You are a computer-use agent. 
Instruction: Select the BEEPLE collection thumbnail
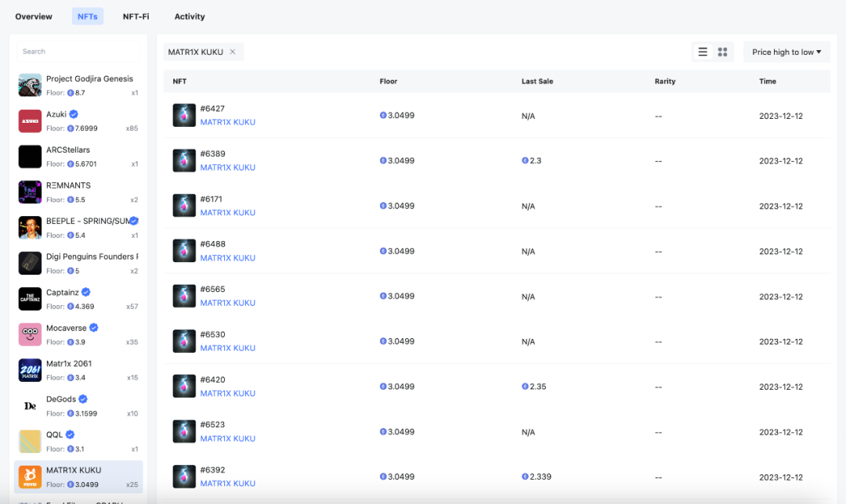click(x=30, y=228)
